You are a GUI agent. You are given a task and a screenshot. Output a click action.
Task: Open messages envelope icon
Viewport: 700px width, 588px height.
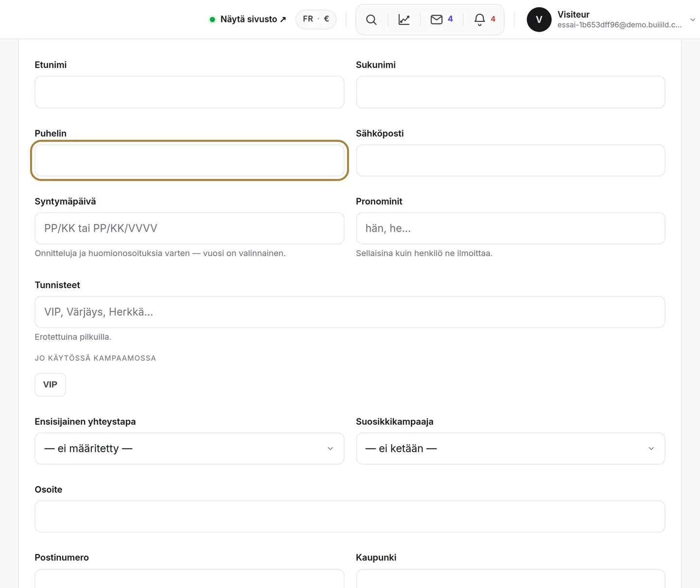pyautogui.click(x=441, y=19)
